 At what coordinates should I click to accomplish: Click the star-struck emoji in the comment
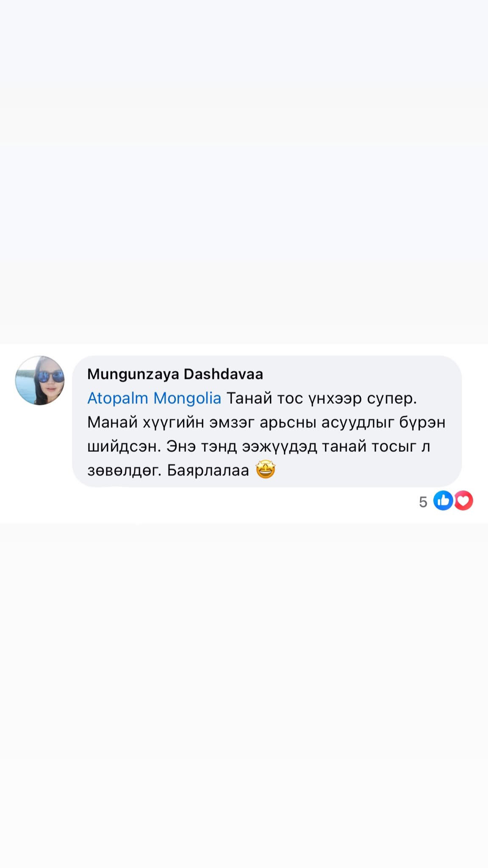click(266, 470)
